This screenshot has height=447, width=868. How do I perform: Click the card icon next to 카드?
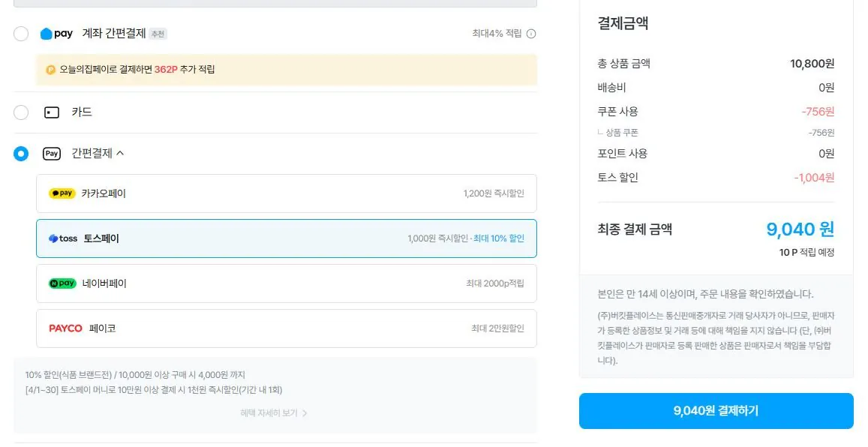click(51, 112)
